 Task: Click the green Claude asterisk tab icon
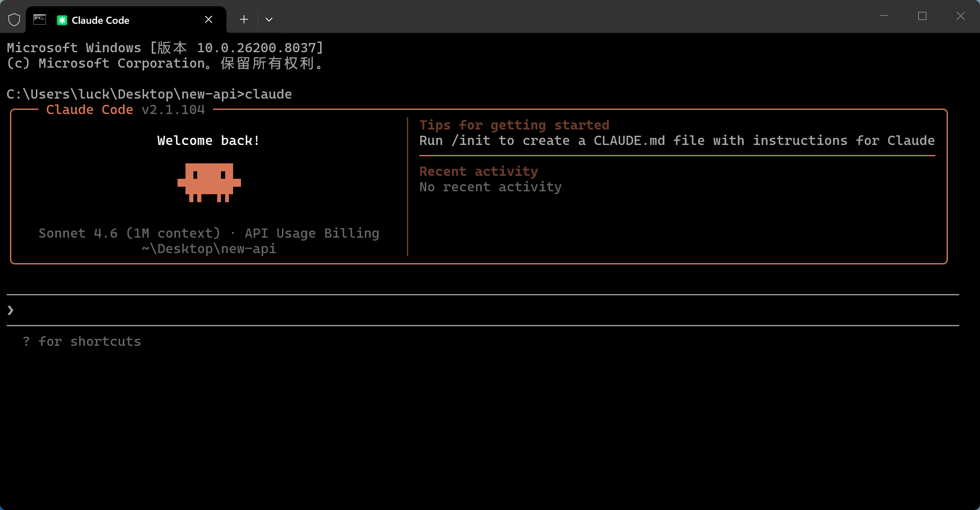pos(62,20)
